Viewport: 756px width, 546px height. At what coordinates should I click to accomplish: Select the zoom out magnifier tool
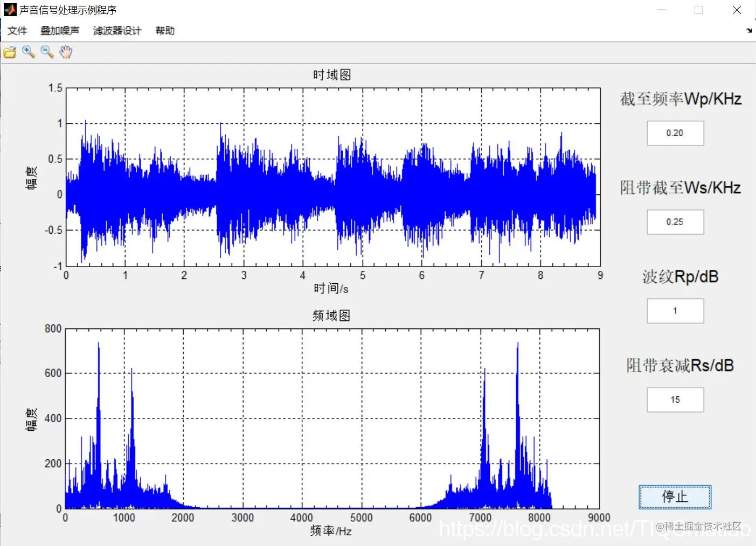(47, 52)
